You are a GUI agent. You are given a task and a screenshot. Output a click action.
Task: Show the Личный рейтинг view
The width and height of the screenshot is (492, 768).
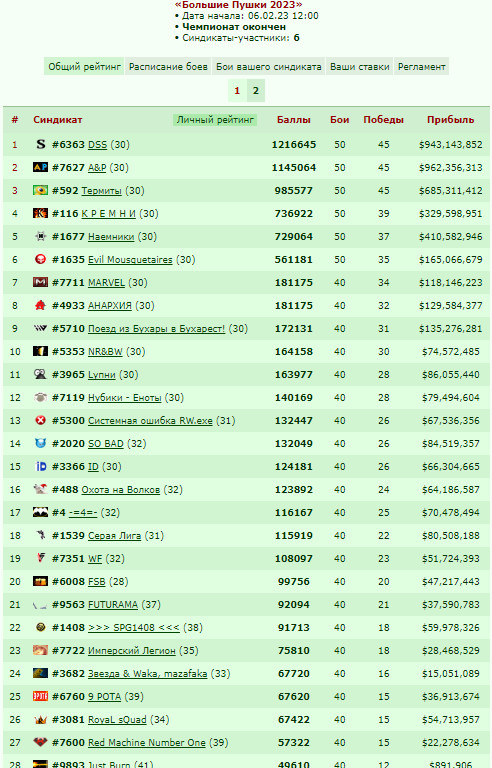(215, 120)
